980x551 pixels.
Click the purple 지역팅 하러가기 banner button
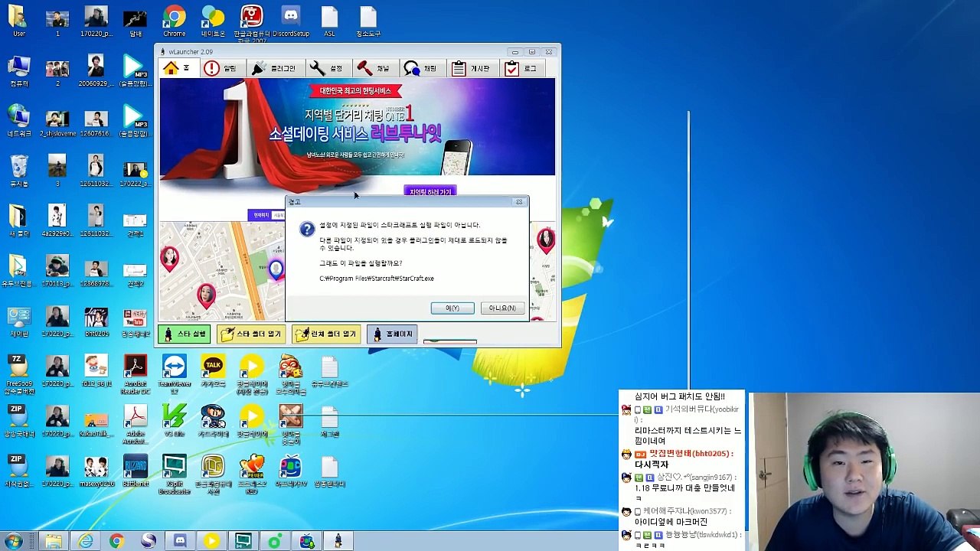click(431, 192)
